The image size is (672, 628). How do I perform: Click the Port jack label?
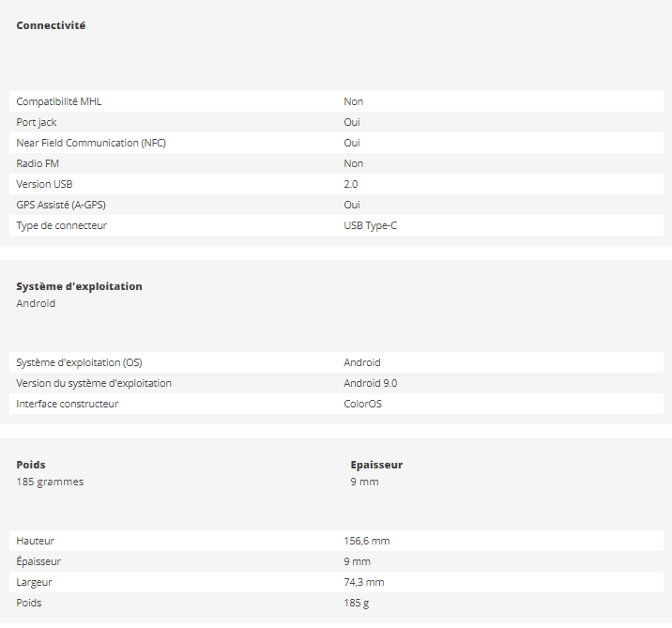click(37, 122)
